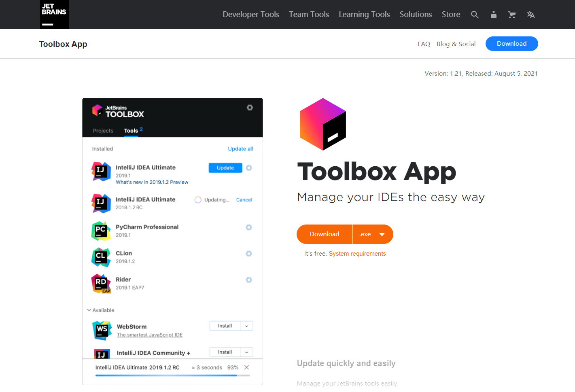Click Update for IntelliJ IDEA Ultimate

pos(225,168)
